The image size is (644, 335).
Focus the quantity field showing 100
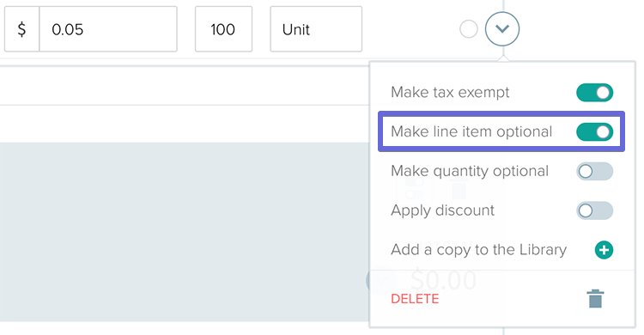click(x=223, y=29)
